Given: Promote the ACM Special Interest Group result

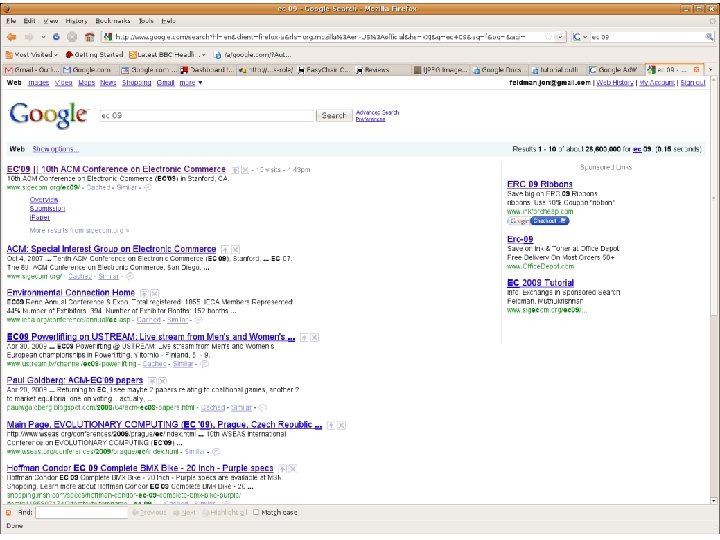Looking at the screenshot, I should (x=225, y=249).
